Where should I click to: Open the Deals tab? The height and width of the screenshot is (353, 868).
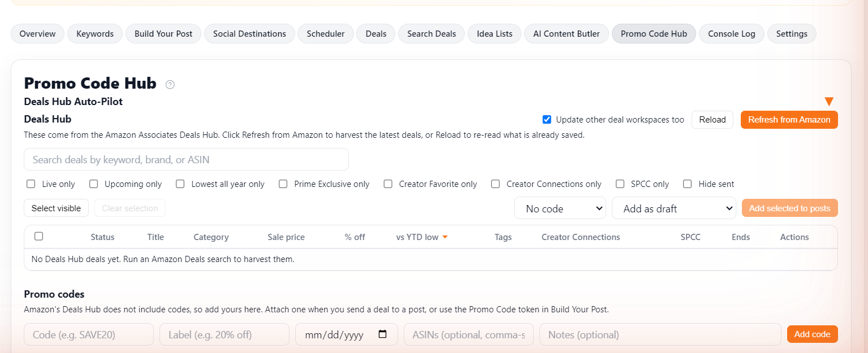pos(376,34)
